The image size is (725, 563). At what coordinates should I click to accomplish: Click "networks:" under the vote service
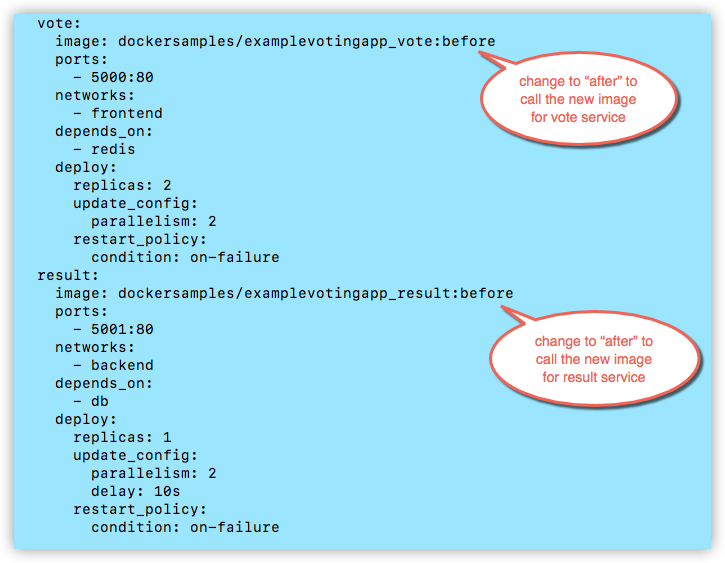[95, 95]
